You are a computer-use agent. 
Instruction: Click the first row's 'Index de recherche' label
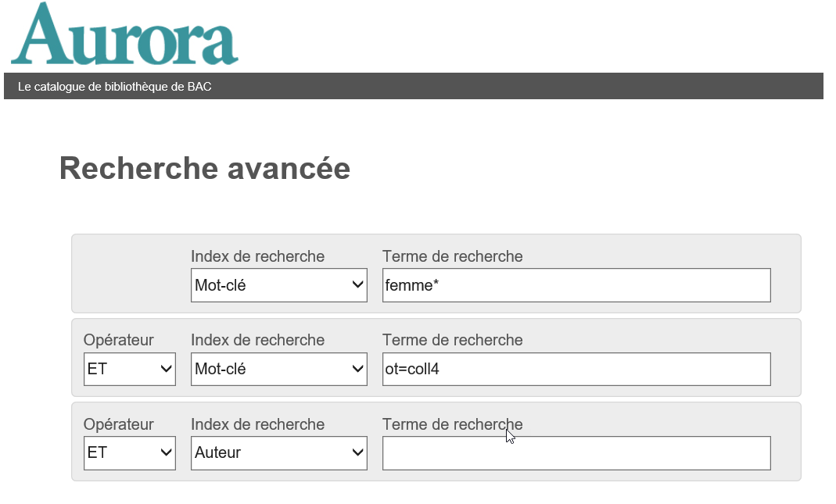coord(257,256)
